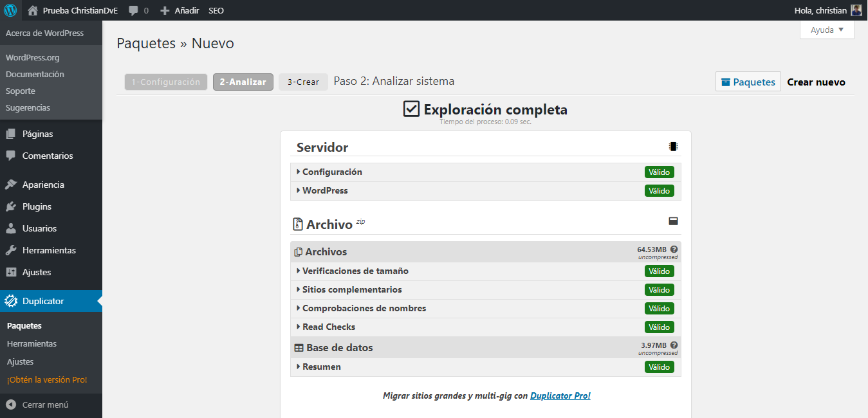Click the help icon next to 3.97MB
Viewport: 868px width, 418px height.
click(674, 345)
